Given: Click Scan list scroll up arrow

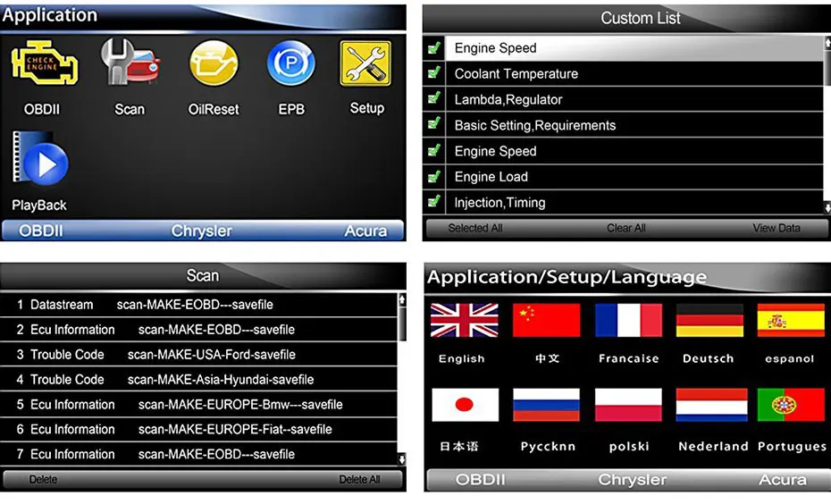Looking at the screenshot, I should [x=402, y=300].
